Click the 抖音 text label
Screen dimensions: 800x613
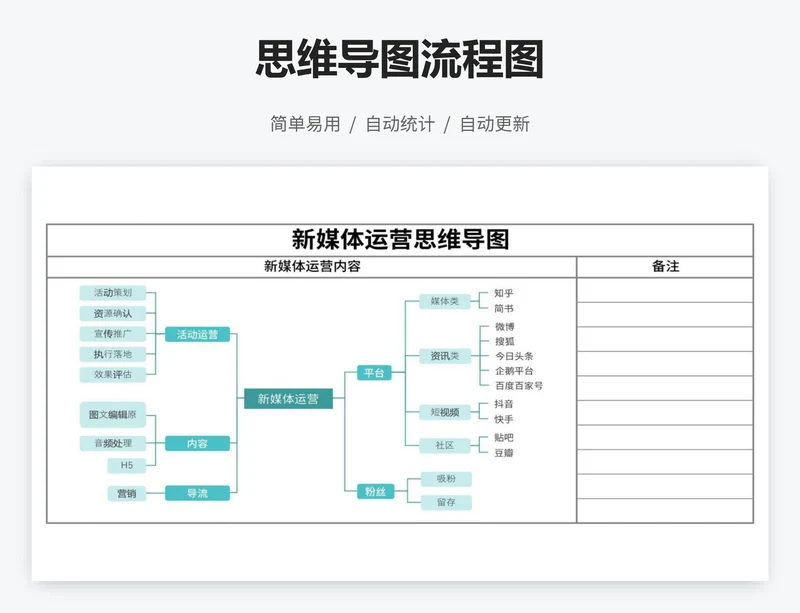click(504, 404)
